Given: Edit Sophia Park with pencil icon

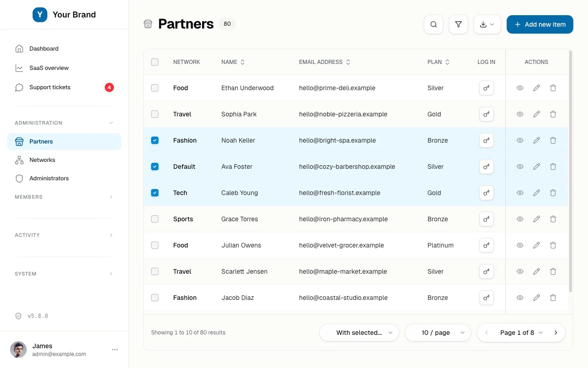Looking at the screenshot, I should pyautogui.click(x=537, y=114).
